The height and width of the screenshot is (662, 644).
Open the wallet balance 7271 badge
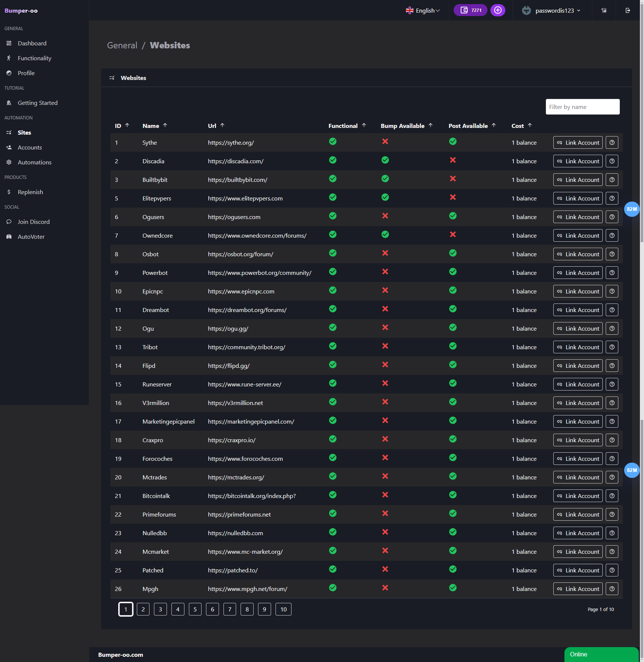click(470, 10)
